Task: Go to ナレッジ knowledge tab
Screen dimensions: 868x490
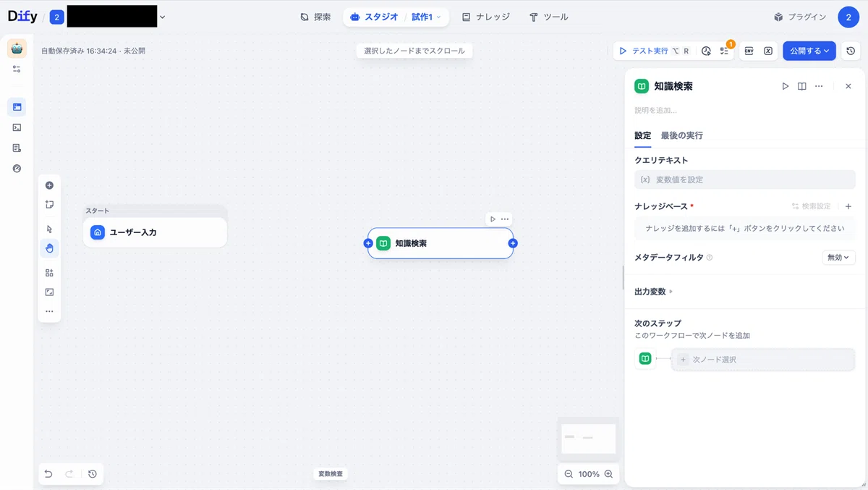Action: coord(485,17)
